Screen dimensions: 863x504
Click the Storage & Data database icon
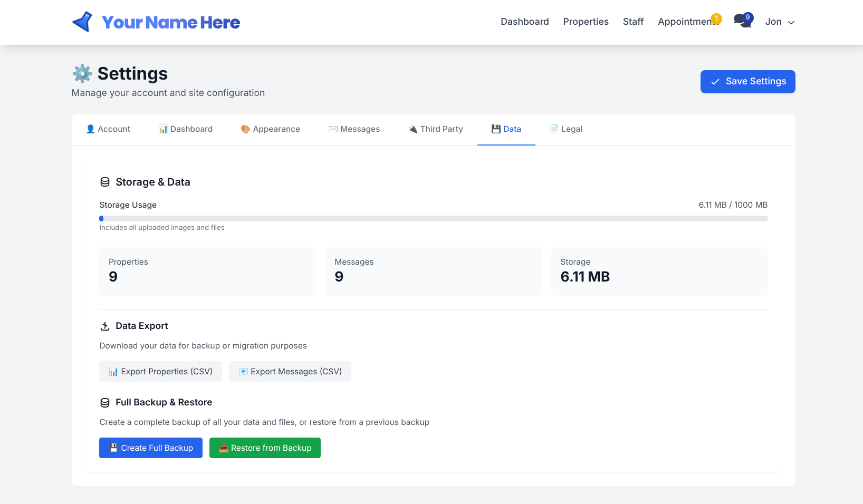click(x=105, y=182)
